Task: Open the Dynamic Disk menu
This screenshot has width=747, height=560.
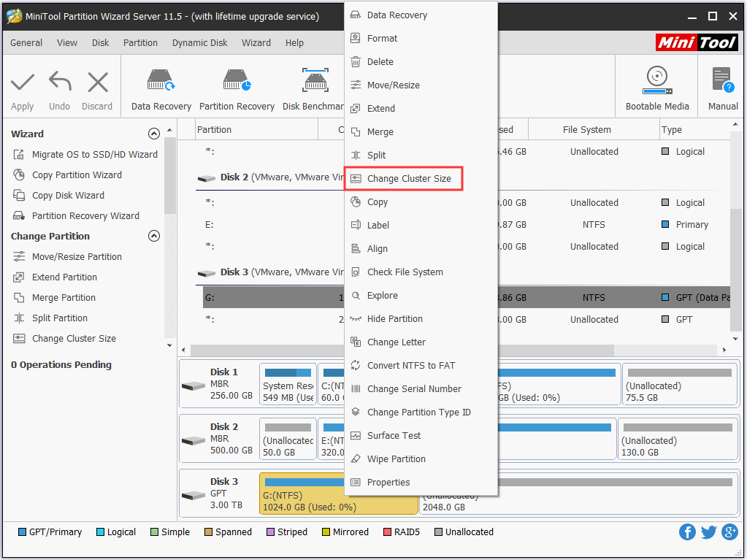Action: [x=199, y=43]
